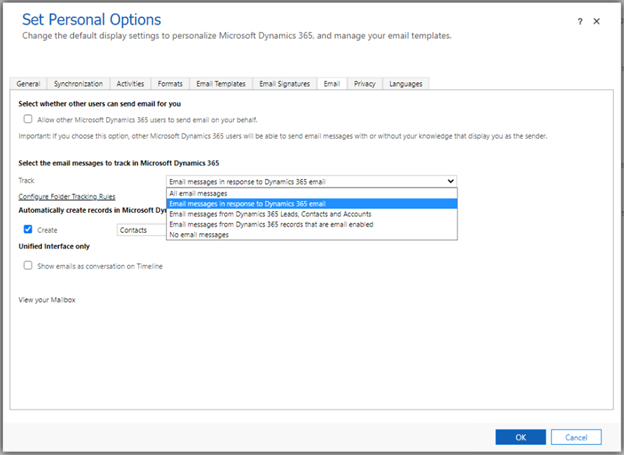The width and height of the screenshot is (624, 455).
Task: Open Configure Folder Tracking Rules link
Action: [x=67, y=197]
